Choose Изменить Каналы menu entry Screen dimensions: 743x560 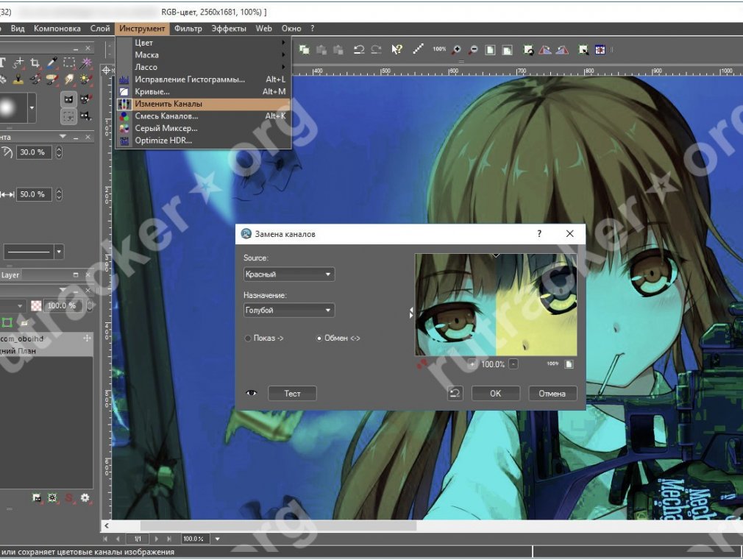tap(203, 104)
